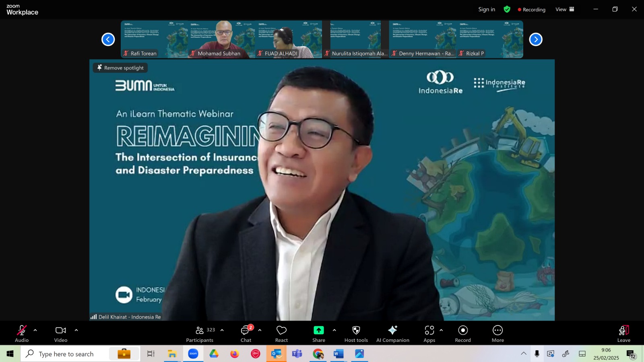Screen dimensions: 644x362
Task: Open Windows Start menu
Action: [x=10, y=354]
